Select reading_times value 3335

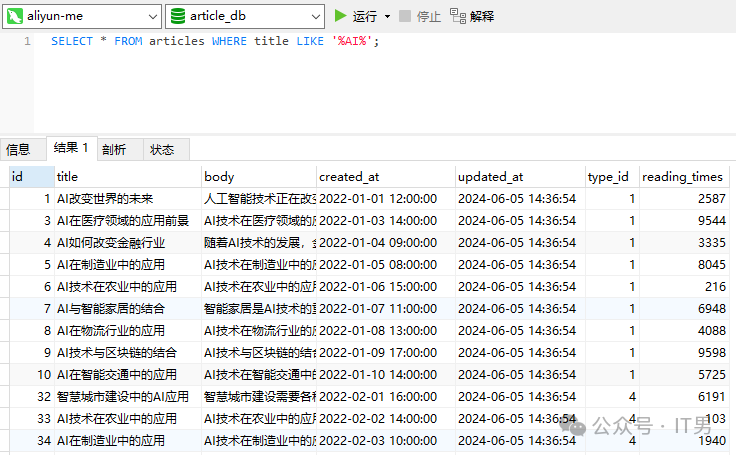point(684,243)
